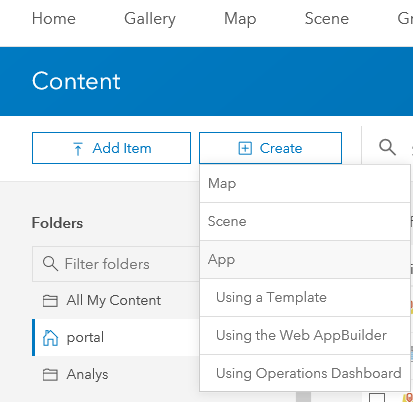Screen dimensions: 413x402
Task: Click the search magnifier icon beside Create
Action: click(387, 147)
